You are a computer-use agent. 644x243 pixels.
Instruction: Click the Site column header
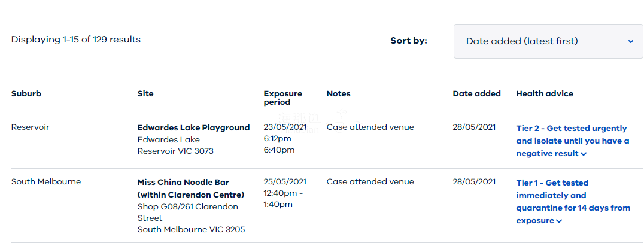(x=145, y=93)
